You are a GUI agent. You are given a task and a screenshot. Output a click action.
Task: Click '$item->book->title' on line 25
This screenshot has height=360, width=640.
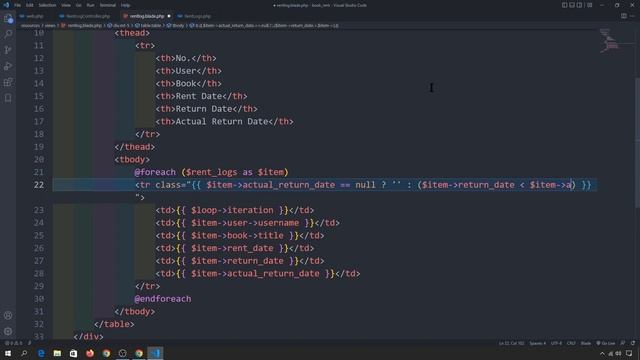237,236
